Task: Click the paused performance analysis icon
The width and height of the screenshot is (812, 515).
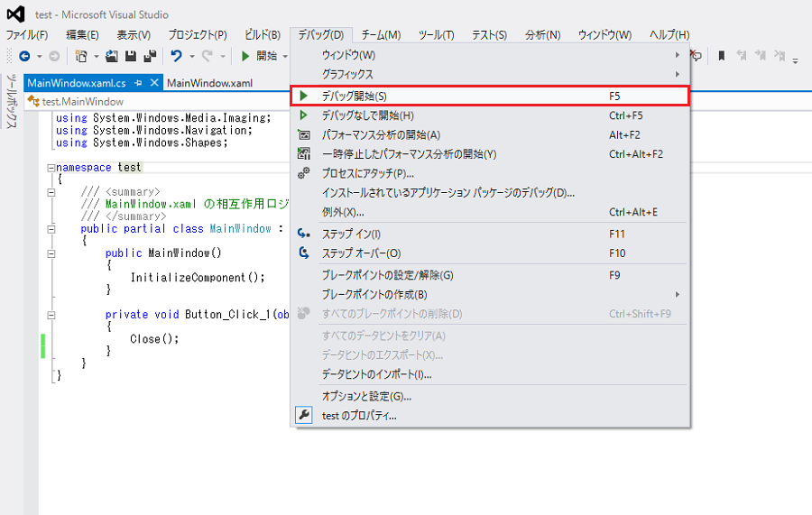Action: (304, 153)
